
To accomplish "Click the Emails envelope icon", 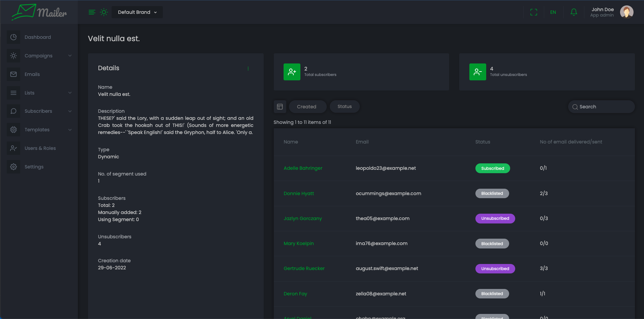I will click(x=13, y=74).
